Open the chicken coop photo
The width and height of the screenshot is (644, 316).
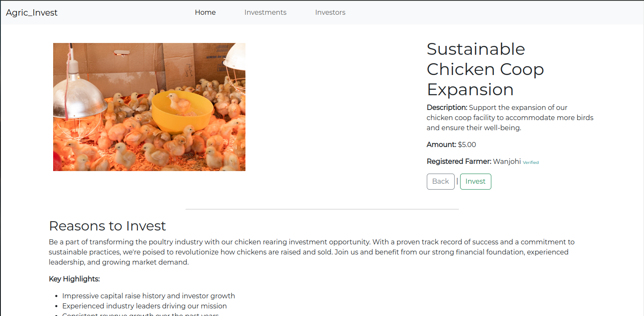tap(149, 107)
